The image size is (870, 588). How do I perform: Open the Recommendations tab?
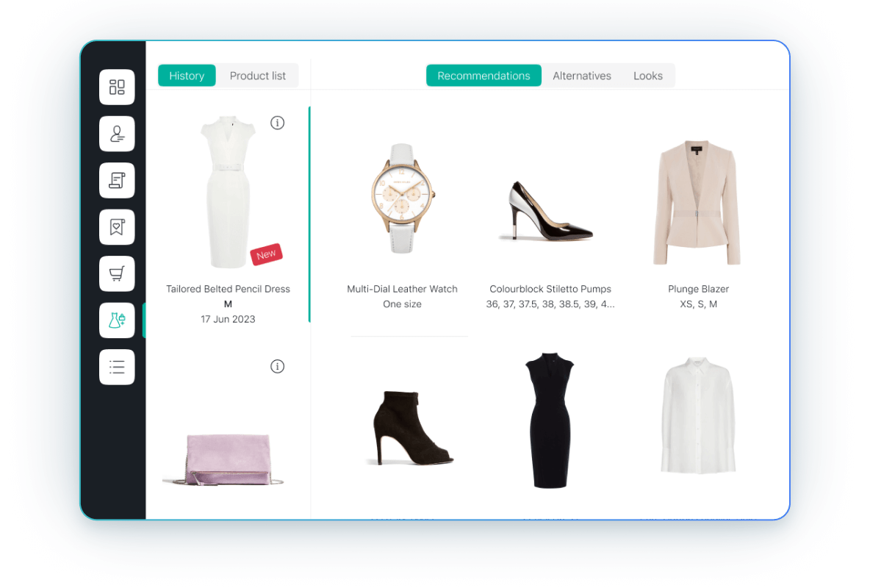[483, 75]
